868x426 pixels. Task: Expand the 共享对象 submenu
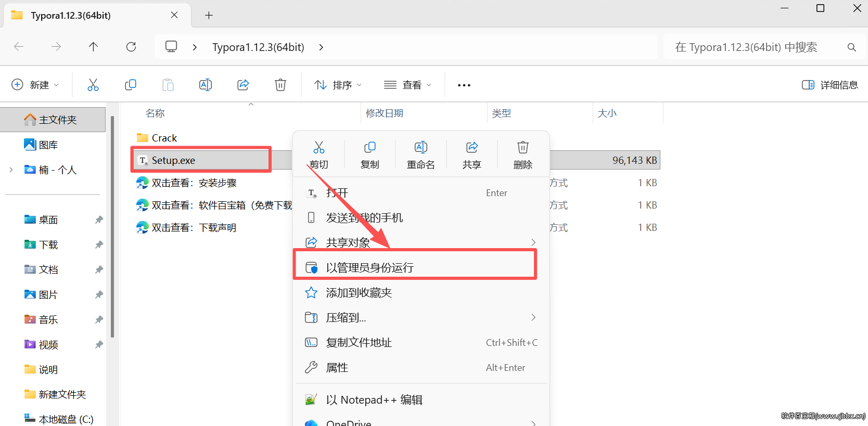click(533, 242)
